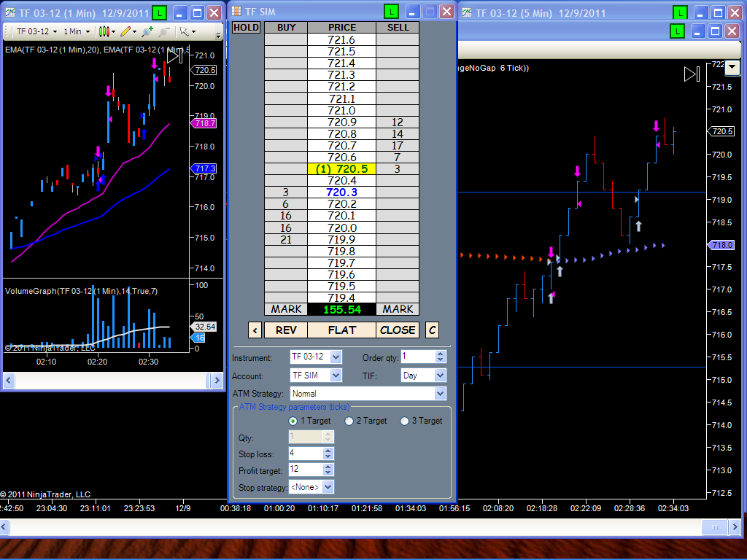Click the Stop loss input field

pos(306,454)
